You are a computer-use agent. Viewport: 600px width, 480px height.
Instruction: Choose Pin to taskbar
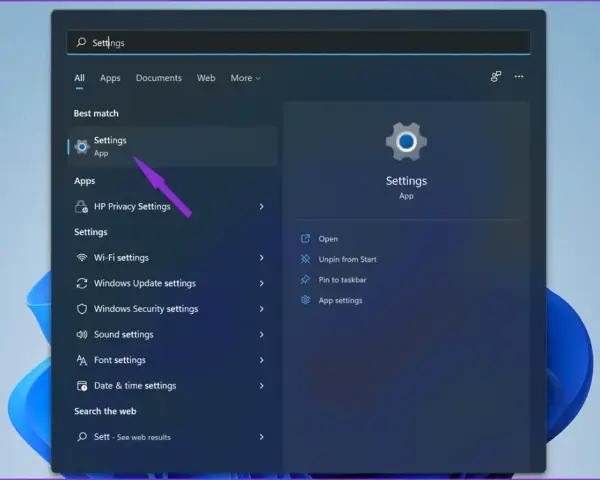342,280
